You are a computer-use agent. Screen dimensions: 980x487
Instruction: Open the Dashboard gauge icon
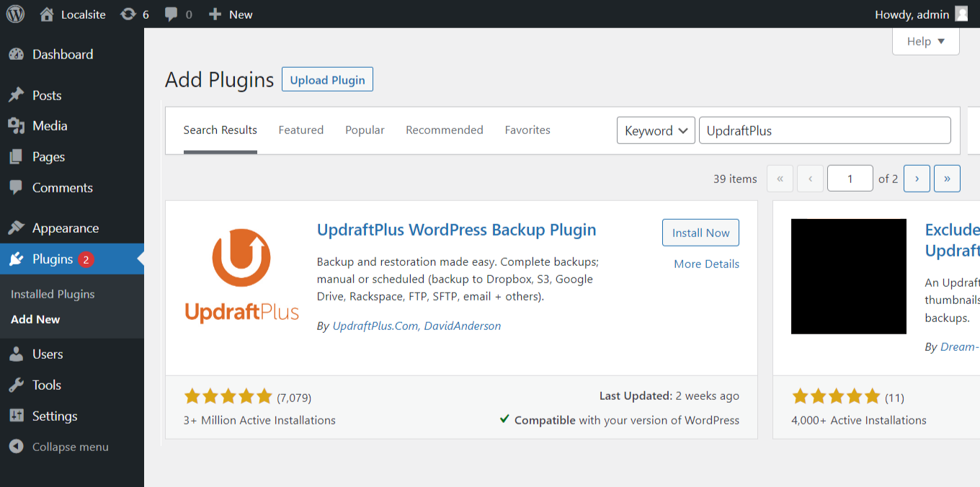pos(16,54)
